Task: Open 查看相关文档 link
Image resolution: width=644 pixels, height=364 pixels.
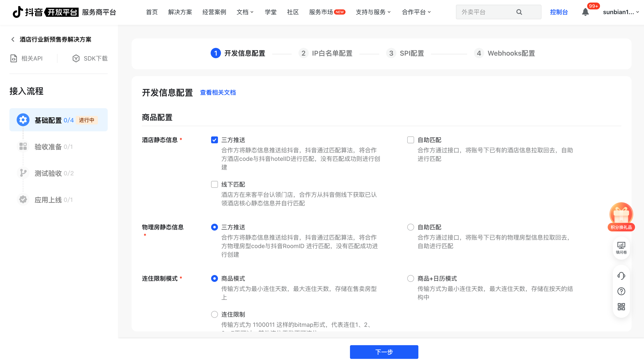Action: click(218, 92)
